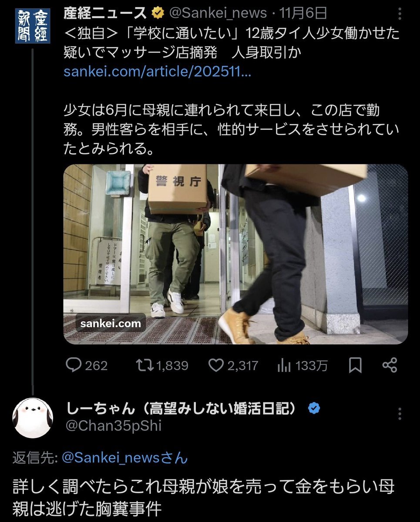Open the しーちゃん display name
The height and width of the screenshot is (522, 420).
coord(184,408)
